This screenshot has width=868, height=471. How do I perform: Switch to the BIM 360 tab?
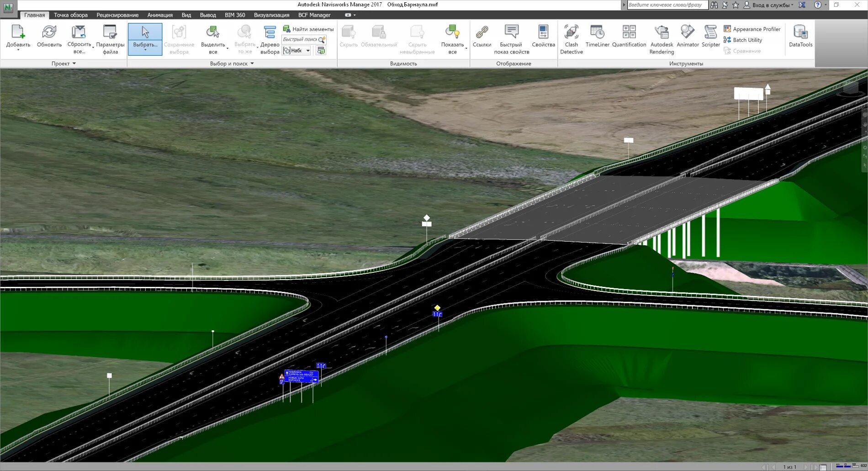[235, 15]
